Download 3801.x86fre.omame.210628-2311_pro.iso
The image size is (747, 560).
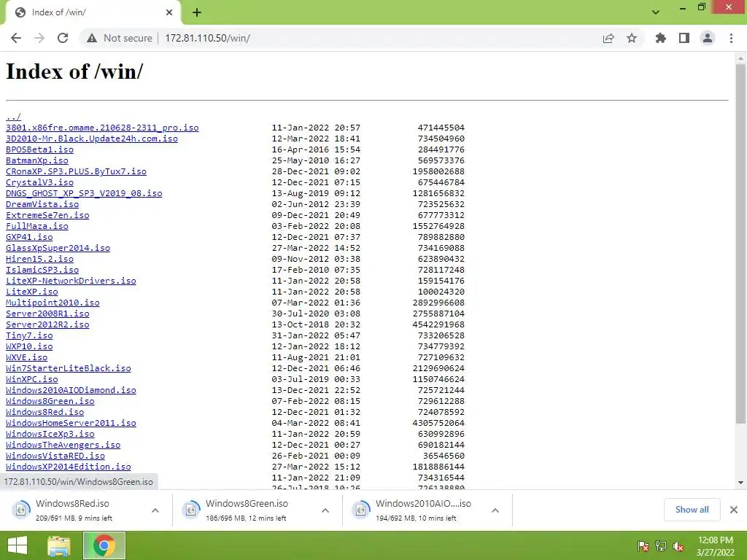102,128
